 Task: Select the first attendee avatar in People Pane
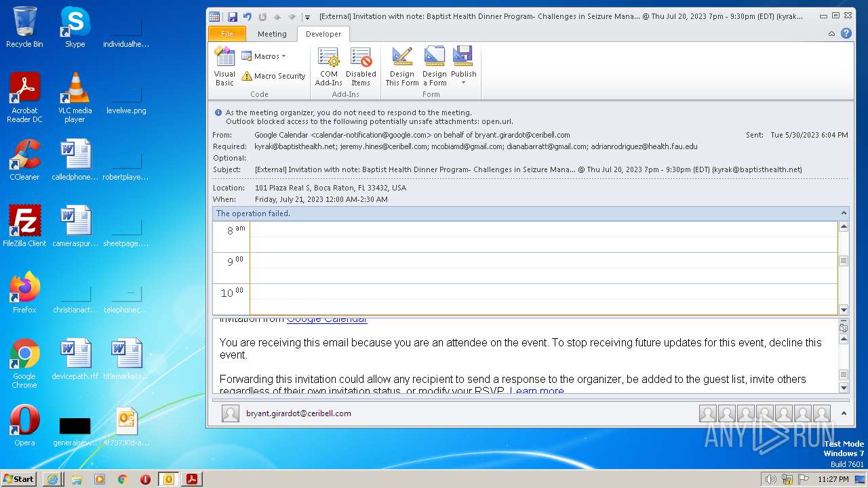click(708, 413)
